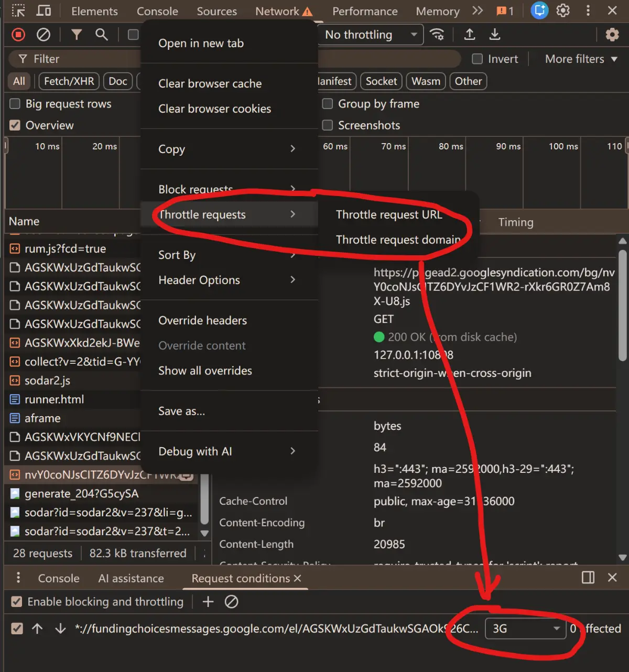
Task: Click the export HAR download icon
Action: [x=494, y=35]
